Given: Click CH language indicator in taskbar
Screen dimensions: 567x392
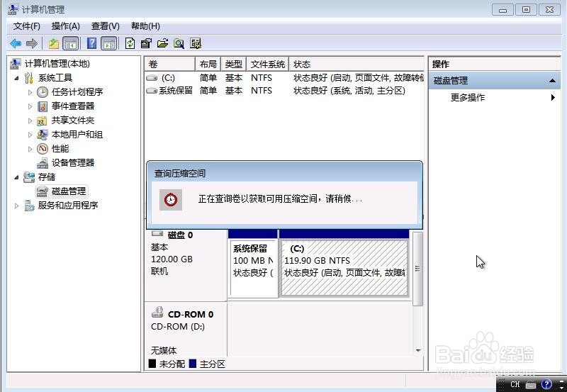Looking at the screenshot, I should (x=515, y=384).
